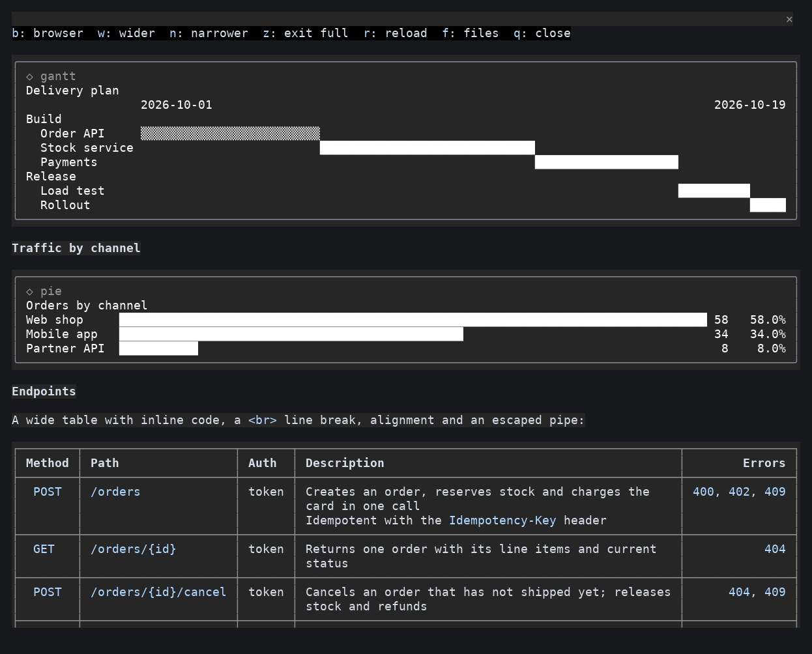Click the /orders/{id} path cell
Screen dimensions: 812x654
click(x=134, y=549)
